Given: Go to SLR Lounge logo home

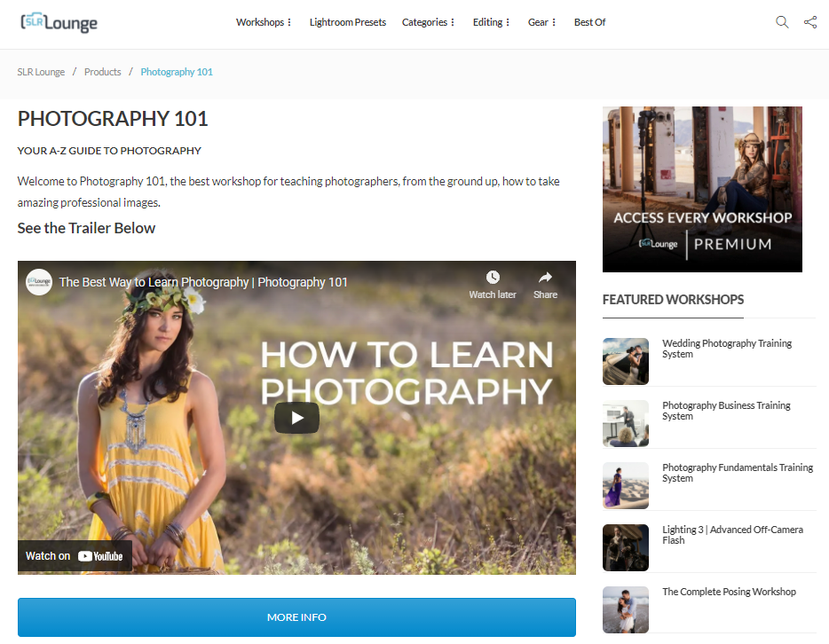Looking at the screenshot, I should pyautogui.click(x=59, y=22).
